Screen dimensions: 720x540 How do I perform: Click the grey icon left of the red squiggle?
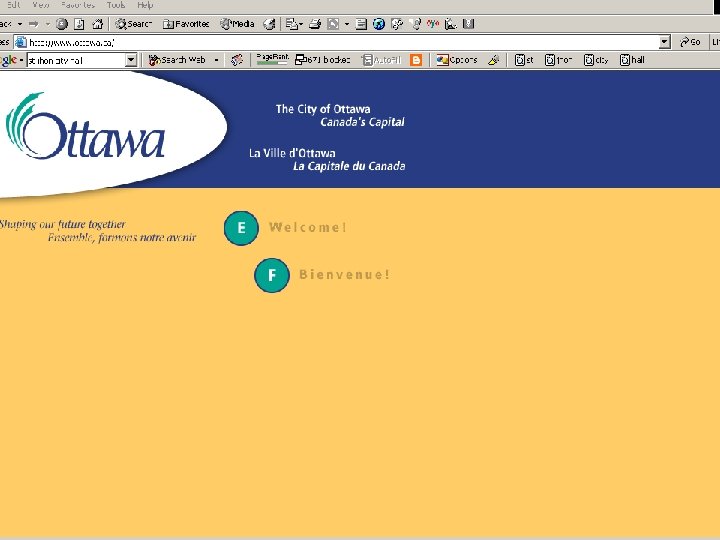click(x=416, y=24)
